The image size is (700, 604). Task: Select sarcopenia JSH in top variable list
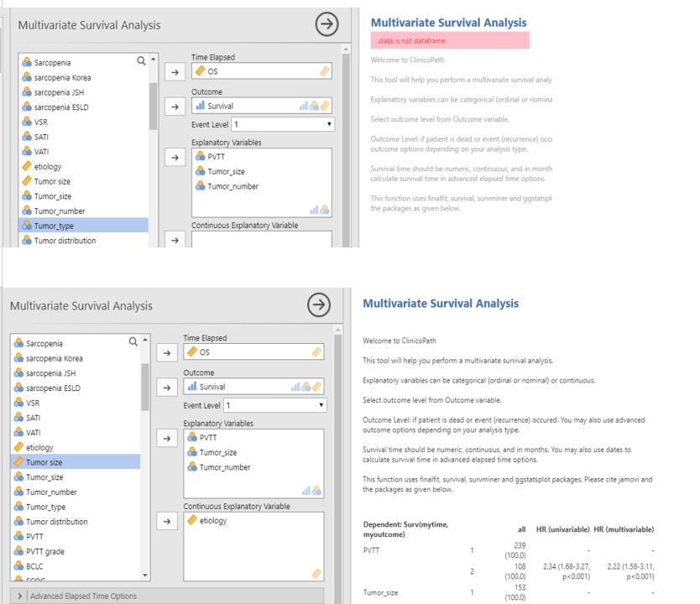83,92
